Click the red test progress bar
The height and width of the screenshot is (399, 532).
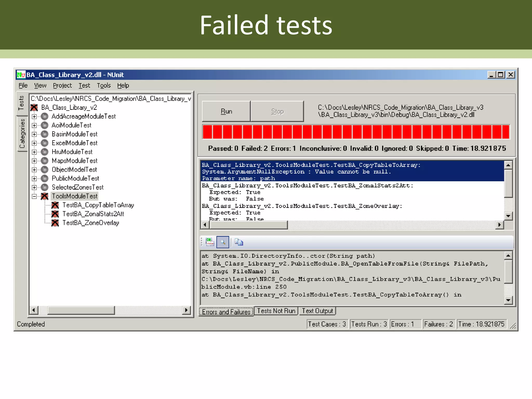click(356, 132)
